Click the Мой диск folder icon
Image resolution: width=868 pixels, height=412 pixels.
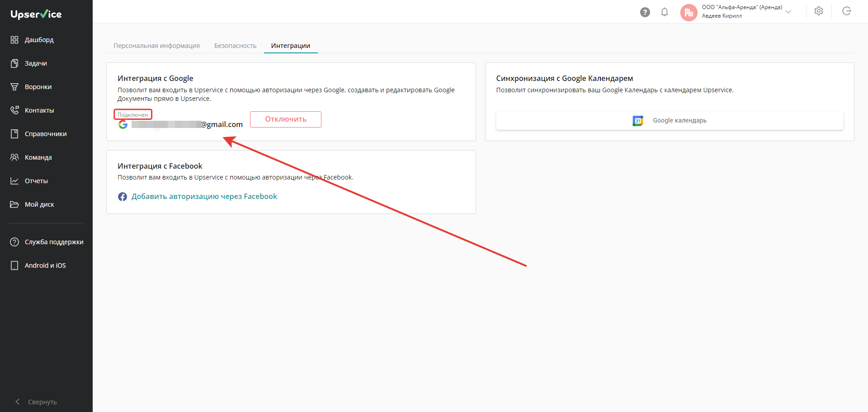pyautogui.click(x=14, y=204)
